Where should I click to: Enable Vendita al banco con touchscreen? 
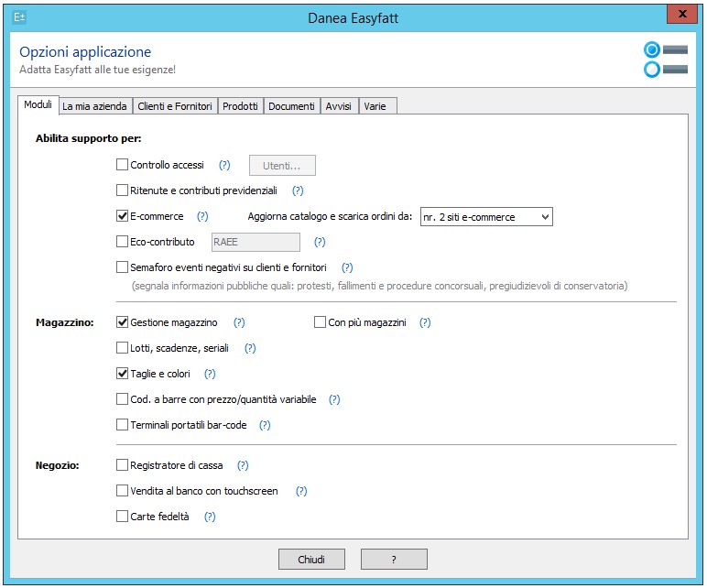point(123,492)
